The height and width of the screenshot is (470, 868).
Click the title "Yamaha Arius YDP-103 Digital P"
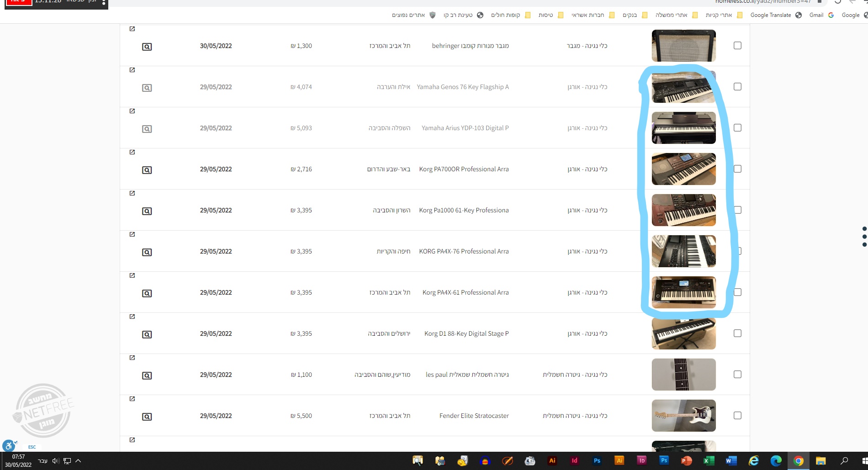coord(465,128)
